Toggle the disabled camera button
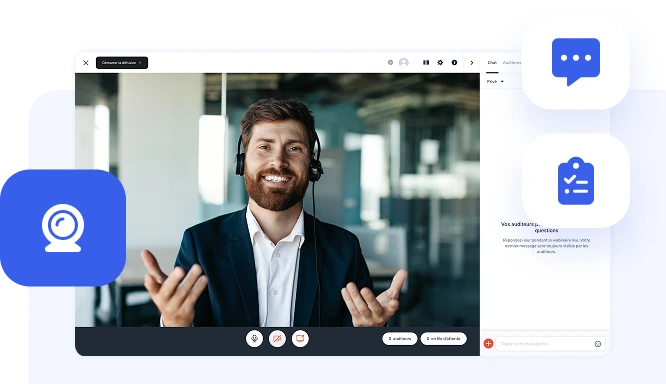The image size is (666, 384). (x=277, y=339)
